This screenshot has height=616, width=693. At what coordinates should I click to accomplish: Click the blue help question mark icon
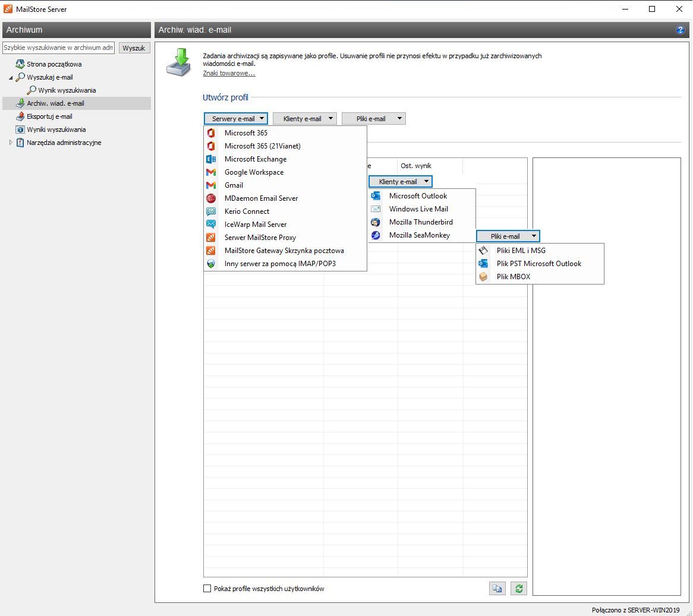coord(680,30)
